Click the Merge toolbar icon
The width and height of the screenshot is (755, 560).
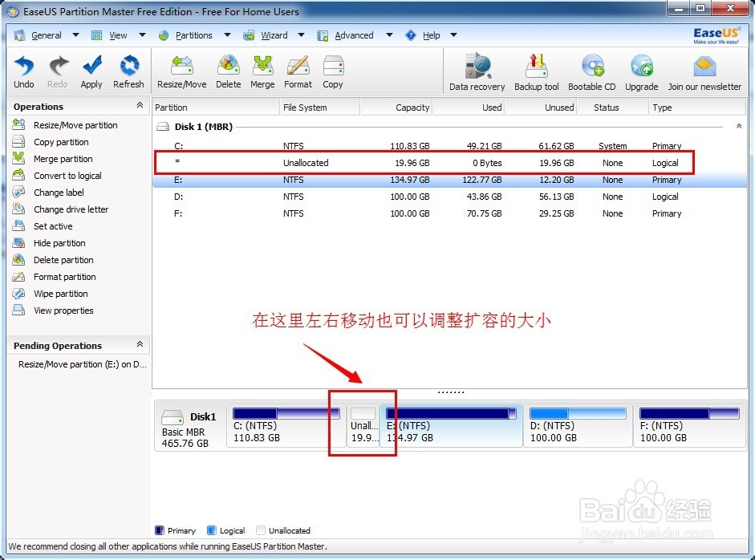tap(262, 71)
